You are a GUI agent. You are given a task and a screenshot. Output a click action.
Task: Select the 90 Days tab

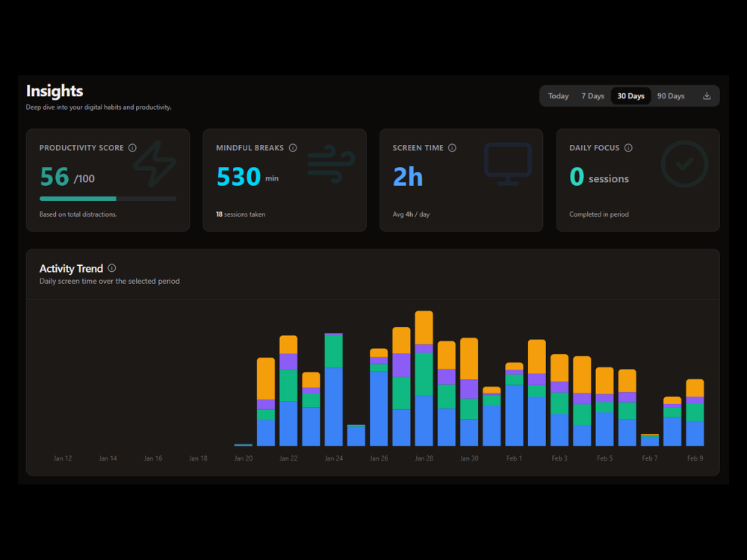670,96
